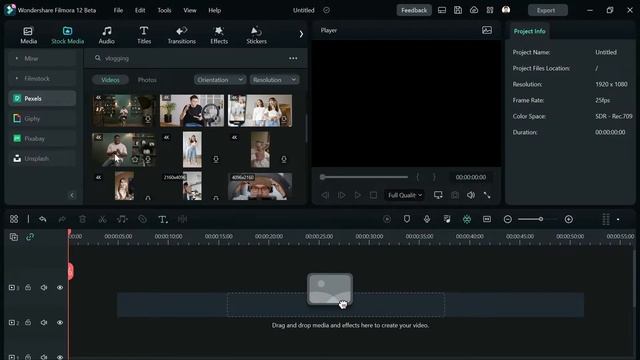Click the player progress slider
This screenshot has height=360, width=640.
(x=364, y=177)
